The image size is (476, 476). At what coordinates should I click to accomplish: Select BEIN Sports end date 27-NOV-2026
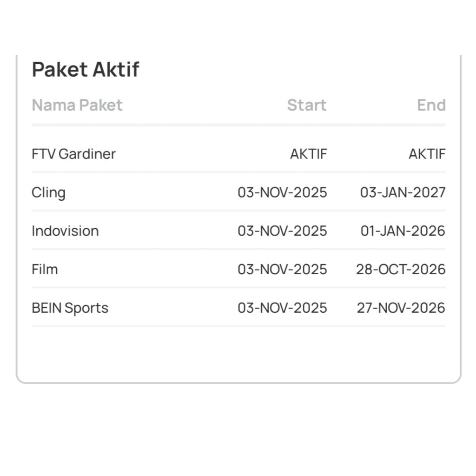tap(401, 308)
